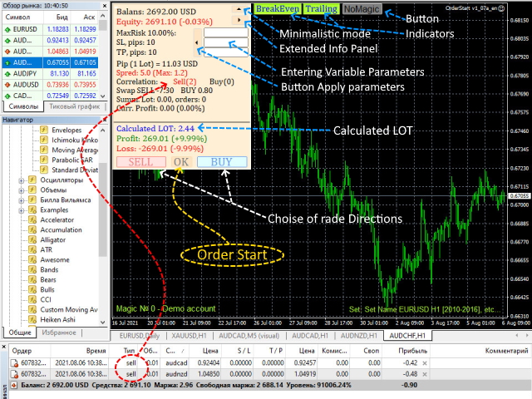Click the TP pips input field
Viewport: 532px width, 399px height.
(225, 52)
